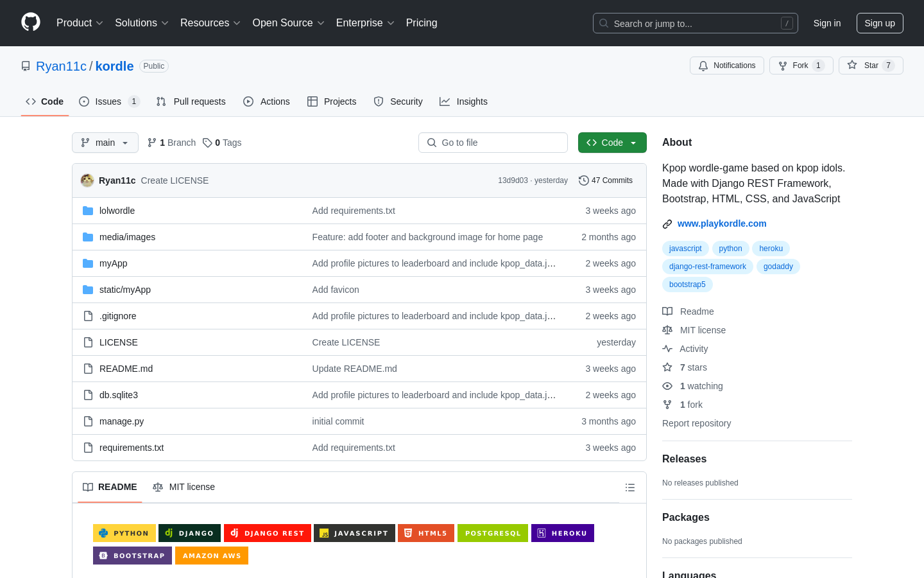Click the link icon by www.playkordle.com
This screenshot has height=578, width=924.
(667, 224)
